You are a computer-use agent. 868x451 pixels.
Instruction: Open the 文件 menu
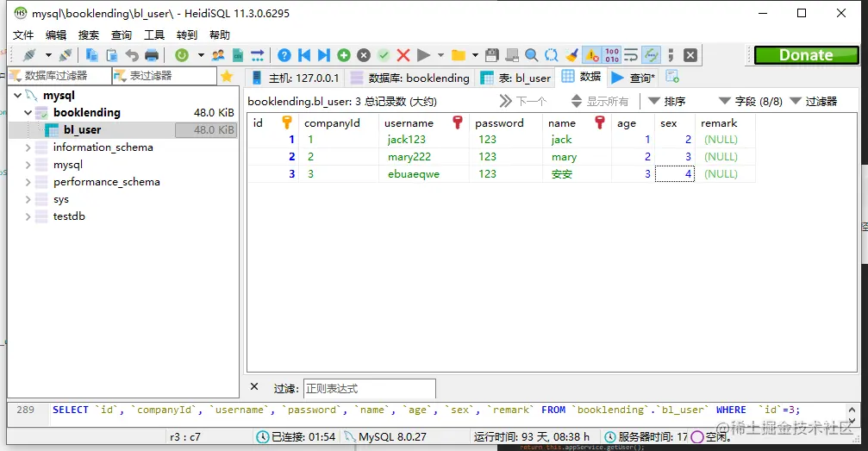23,34
